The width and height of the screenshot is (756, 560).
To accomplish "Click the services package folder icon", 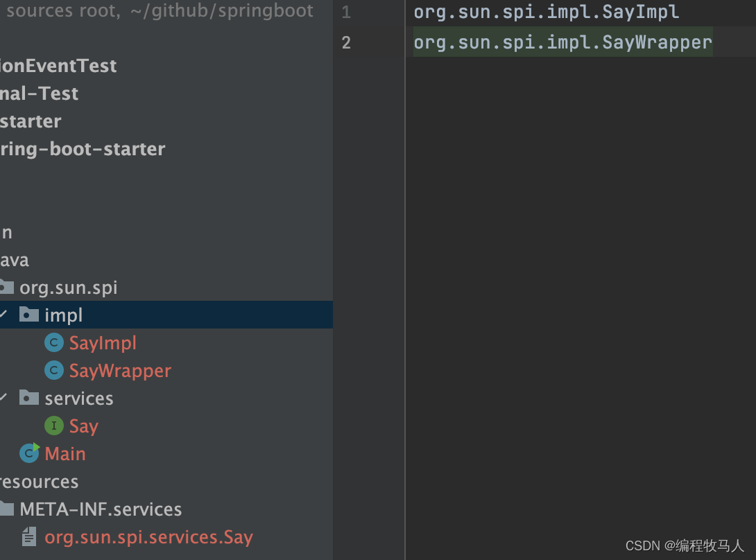I will click(29, 398).
